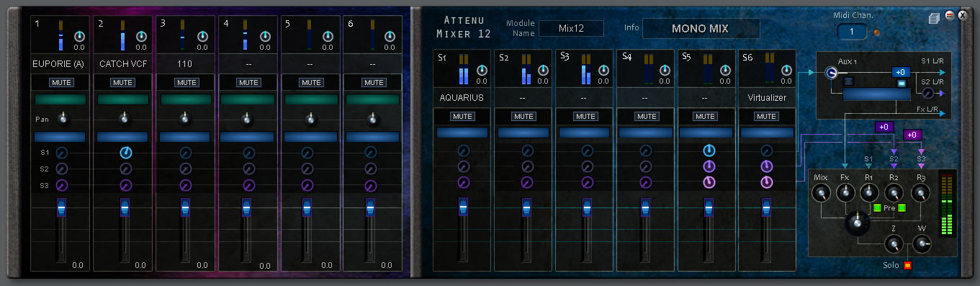Viewport: 980px width, 286px height.
Task: Click the Info field showing MONO MIX
Action: [701, 29]
